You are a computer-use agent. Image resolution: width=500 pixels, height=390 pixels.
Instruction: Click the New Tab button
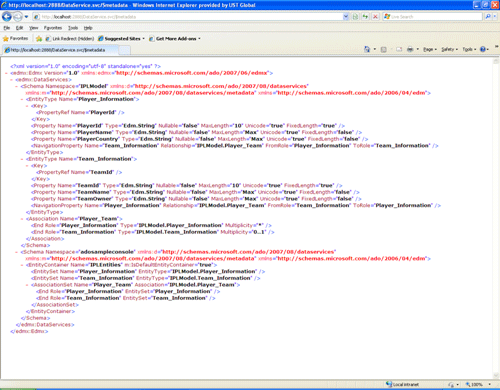point(125,50)
